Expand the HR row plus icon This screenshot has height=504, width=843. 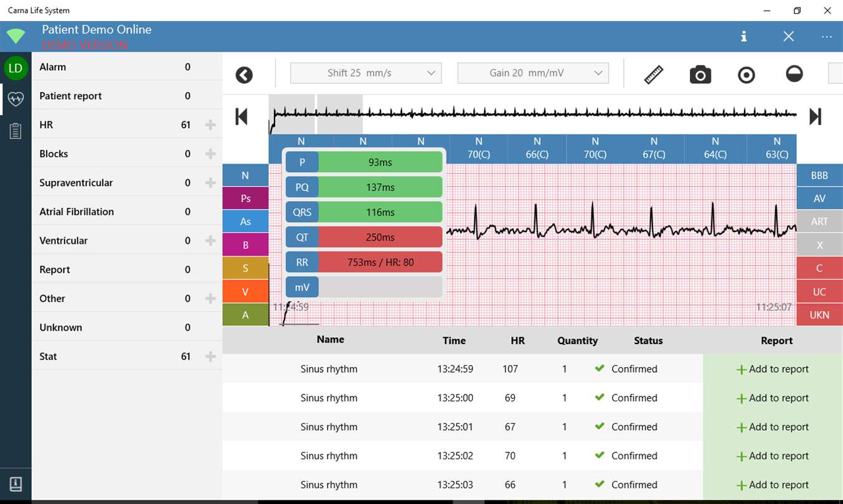click(x=210, y=125)
